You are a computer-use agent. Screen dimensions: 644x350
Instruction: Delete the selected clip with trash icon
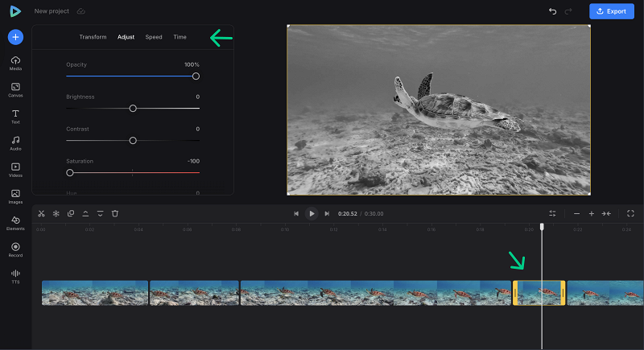pos(115,213)
